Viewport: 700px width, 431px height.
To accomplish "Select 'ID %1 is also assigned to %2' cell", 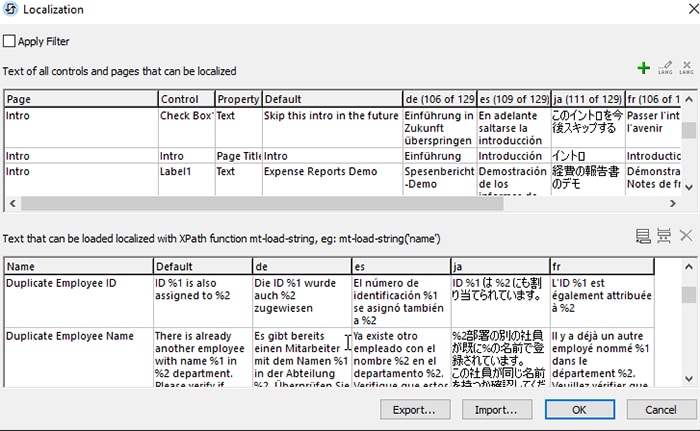I will tap(203, 301).
